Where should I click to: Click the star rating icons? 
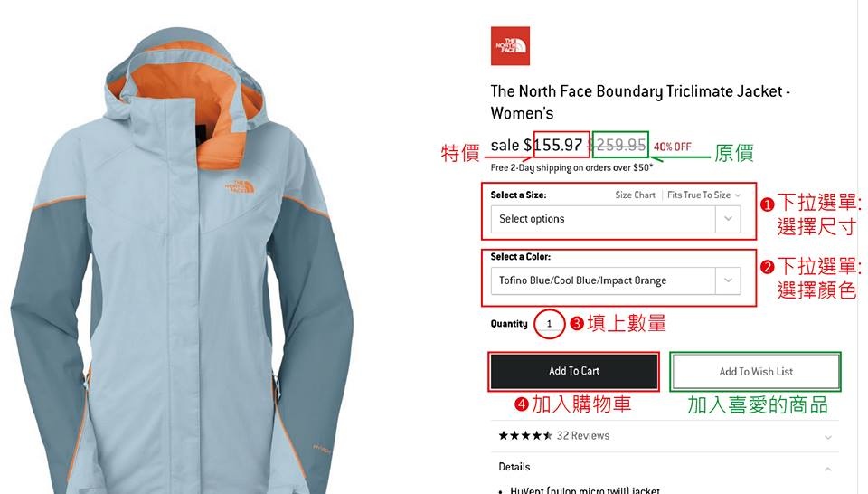coord(525,436)
